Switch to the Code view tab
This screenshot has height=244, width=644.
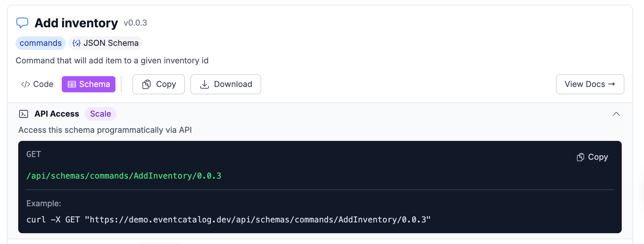(37, 84)
